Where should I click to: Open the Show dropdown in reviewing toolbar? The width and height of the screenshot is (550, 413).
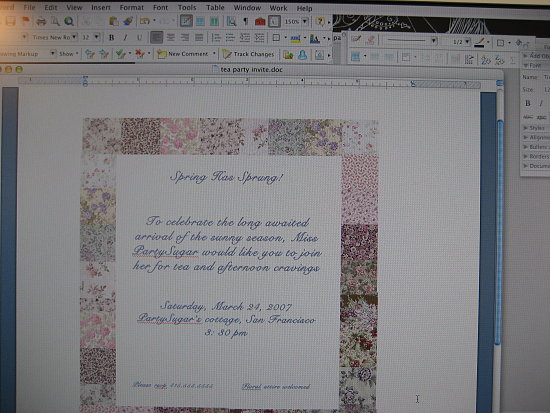click(69, 54)
